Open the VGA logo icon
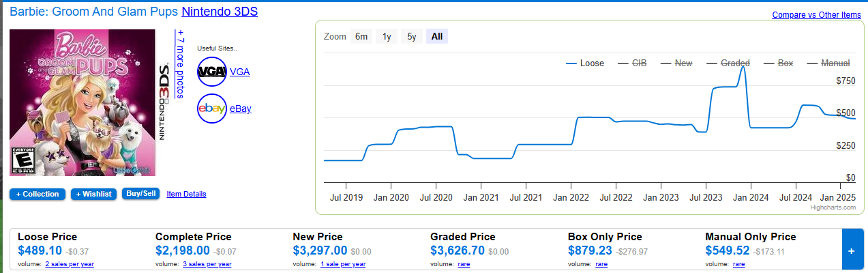The height and width of the screenshot is (273, 868). click(211, 71)
